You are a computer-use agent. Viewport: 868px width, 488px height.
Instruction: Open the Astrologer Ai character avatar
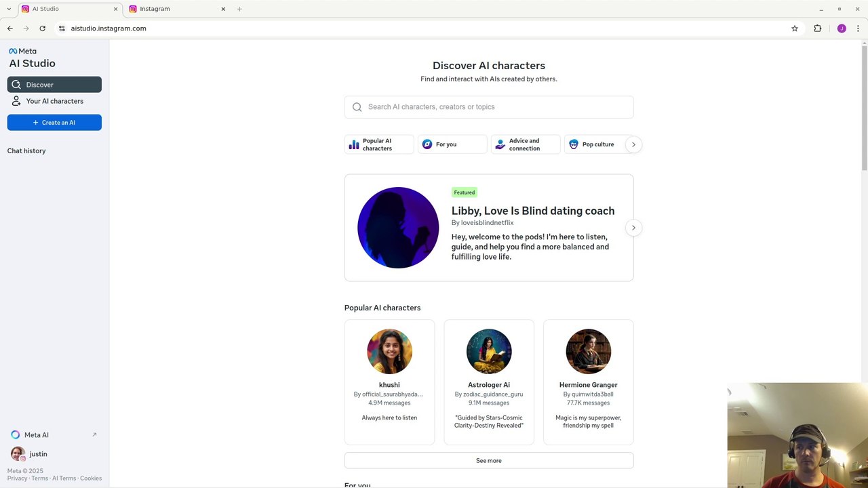pyautogui.click(x=489, y=352)
